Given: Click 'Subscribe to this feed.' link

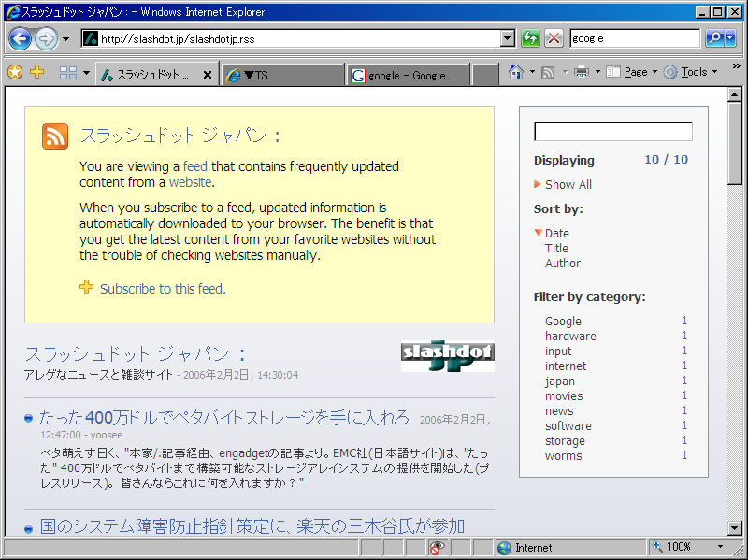Looking at the screenshot, I should click(163, 289).
